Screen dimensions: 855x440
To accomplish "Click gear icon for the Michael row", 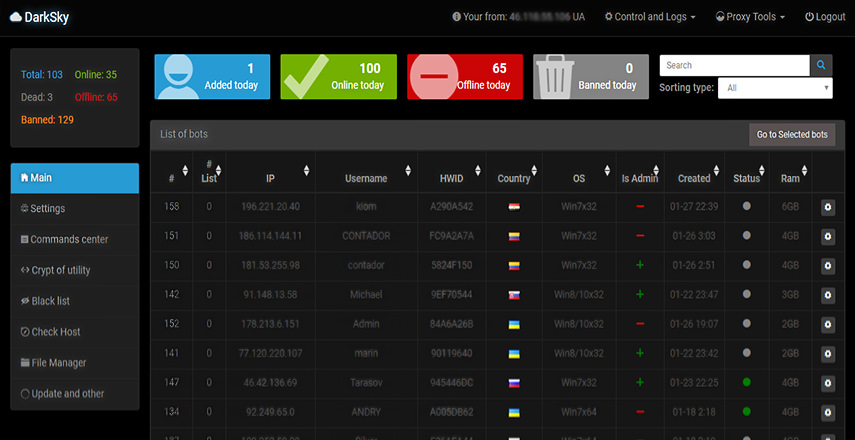I will click(827, 295).
